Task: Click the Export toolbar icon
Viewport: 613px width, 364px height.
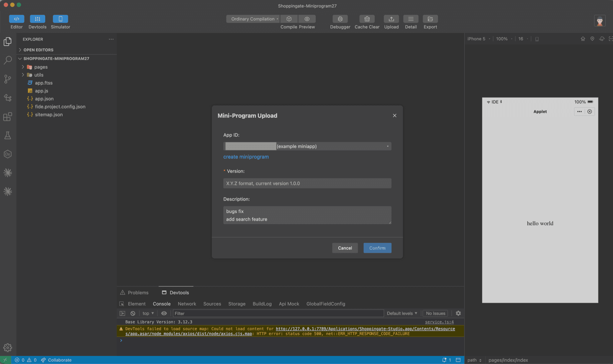Action: pos(430,19)
